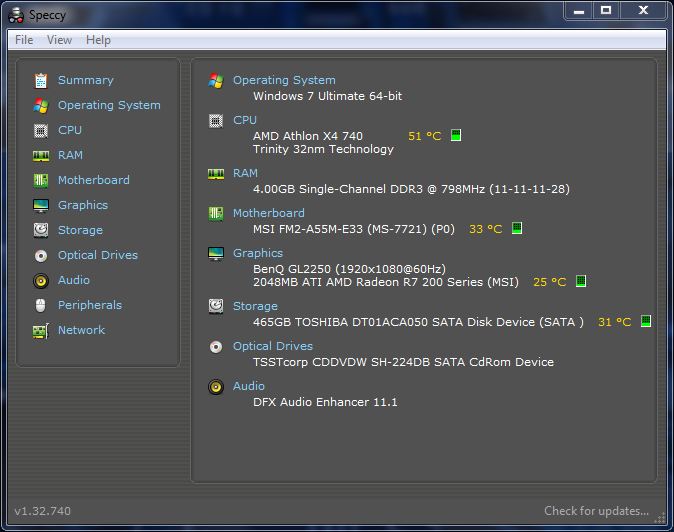
Task: Click the Storage drive icon in summary panel
Action: pos(216,306)
